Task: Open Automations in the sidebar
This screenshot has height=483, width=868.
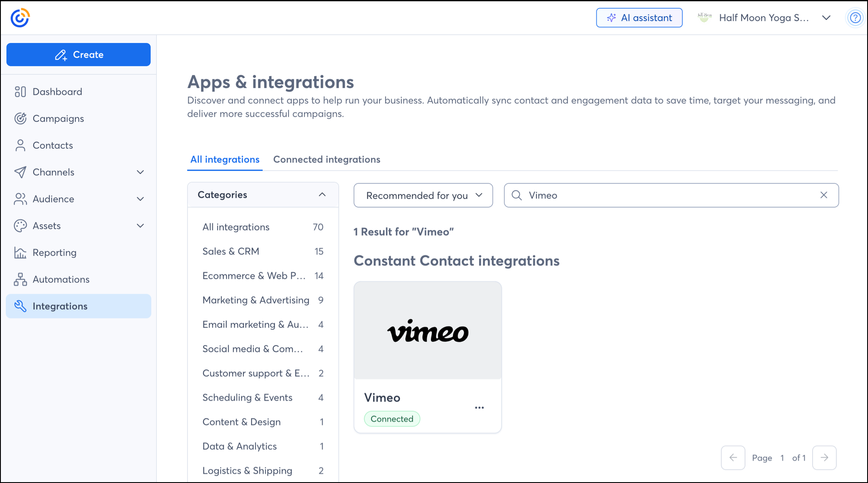Action: (61, 279)
